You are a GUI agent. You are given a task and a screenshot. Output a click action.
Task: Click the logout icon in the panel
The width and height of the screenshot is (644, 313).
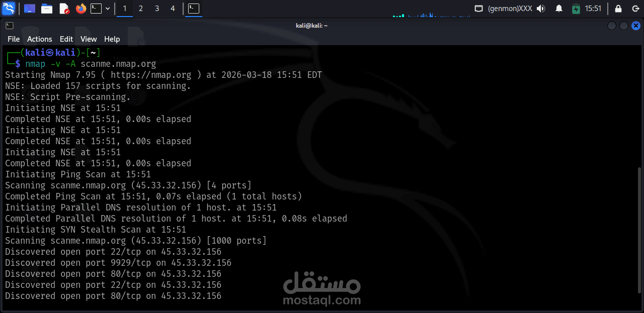click(636, 8)
